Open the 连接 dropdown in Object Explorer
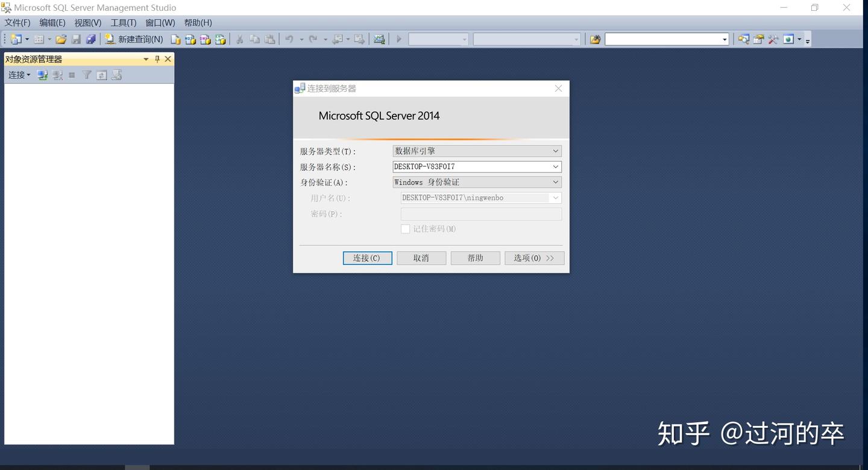 [x=19, y=75]
